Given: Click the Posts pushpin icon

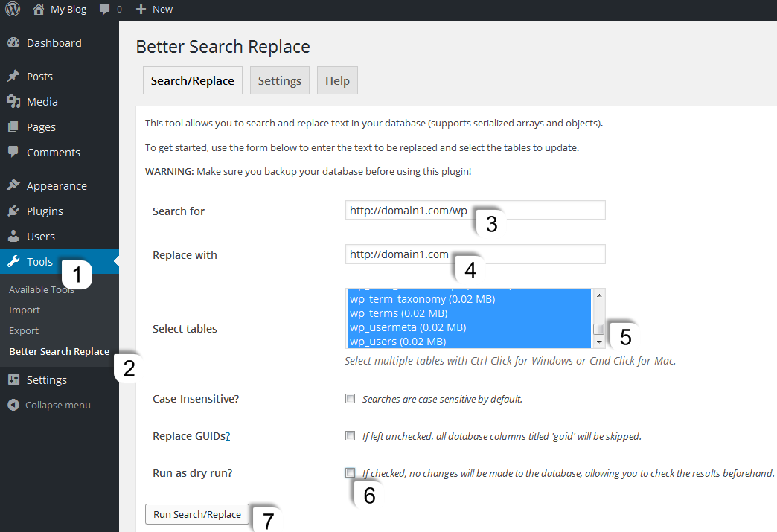Looking at the screenshot, I should click(13, 77).
